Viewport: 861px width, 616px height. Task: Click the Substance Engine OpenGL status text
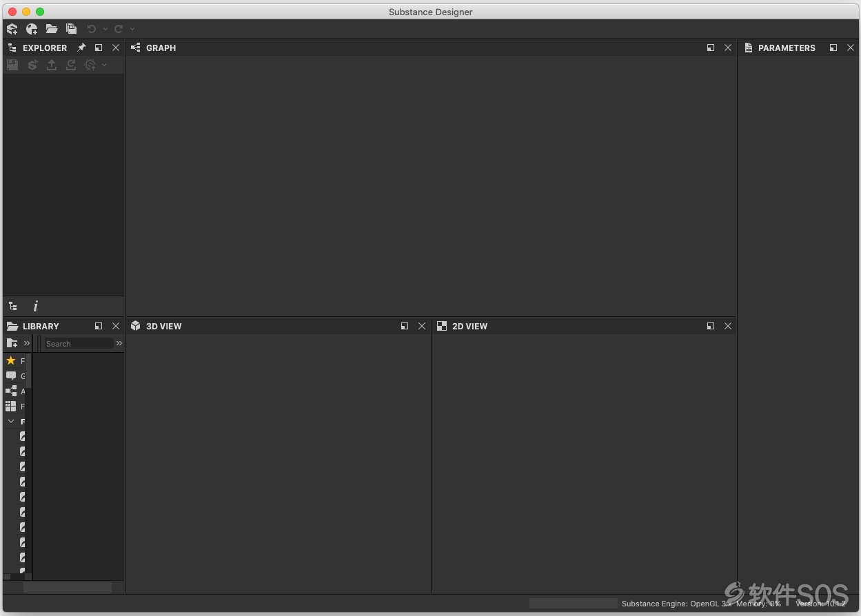tap(676, 604)
